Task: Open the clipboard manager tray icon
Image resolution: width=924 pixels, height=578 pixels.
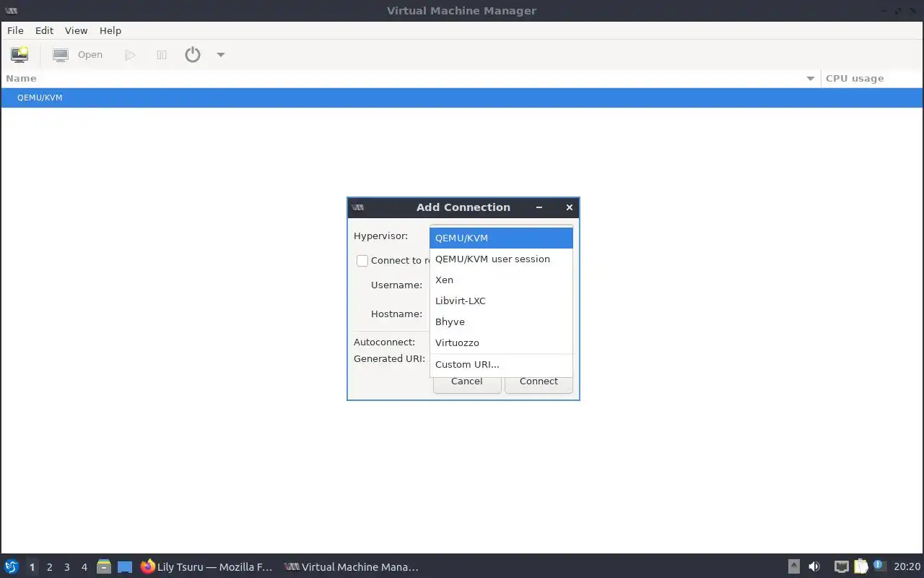Action: (x=860, y=567)
